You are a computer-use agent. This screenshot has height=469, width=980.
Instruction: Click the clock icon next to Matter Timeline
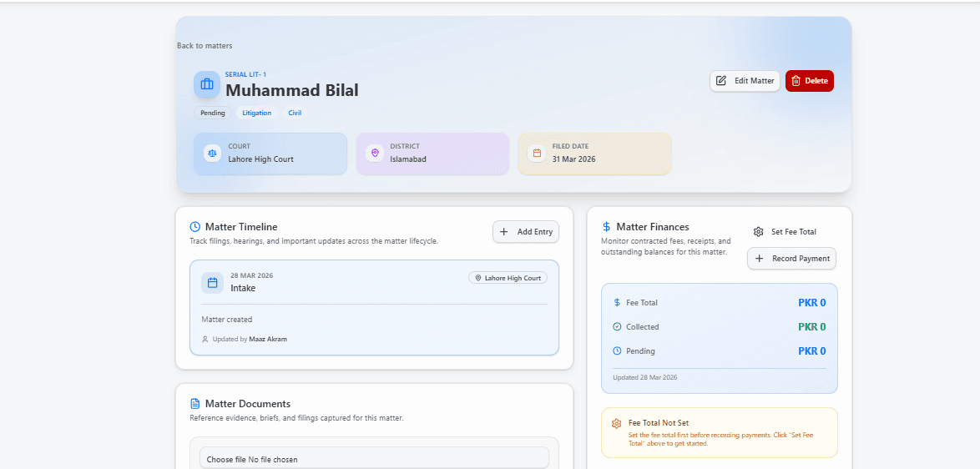tap(195, 227)
